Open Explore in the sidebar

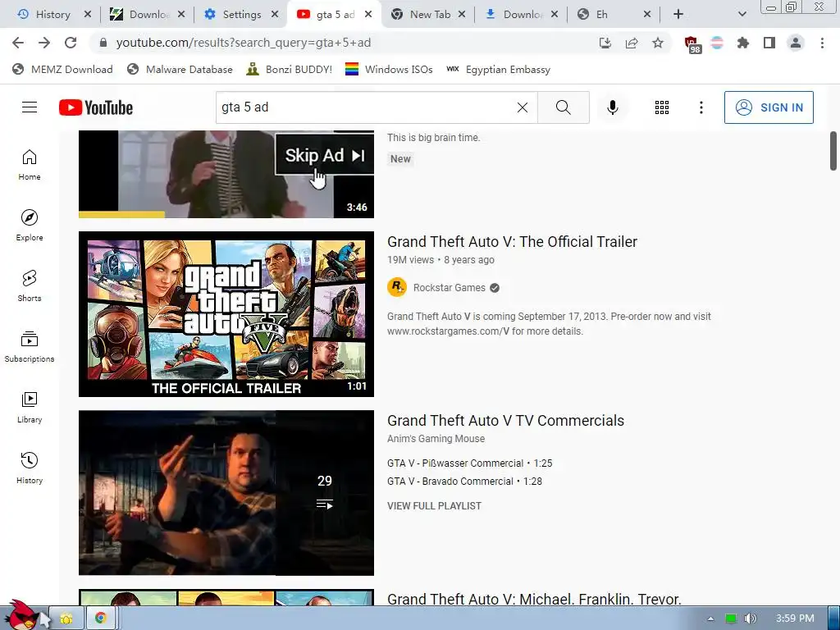click(x=30, y=226)
